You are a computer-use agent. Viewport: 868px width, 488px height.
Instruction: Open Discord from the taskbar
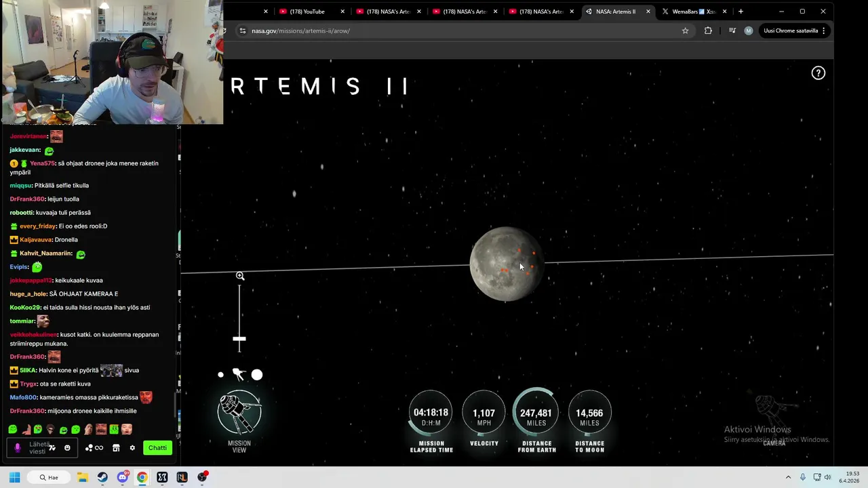(122, 477)
